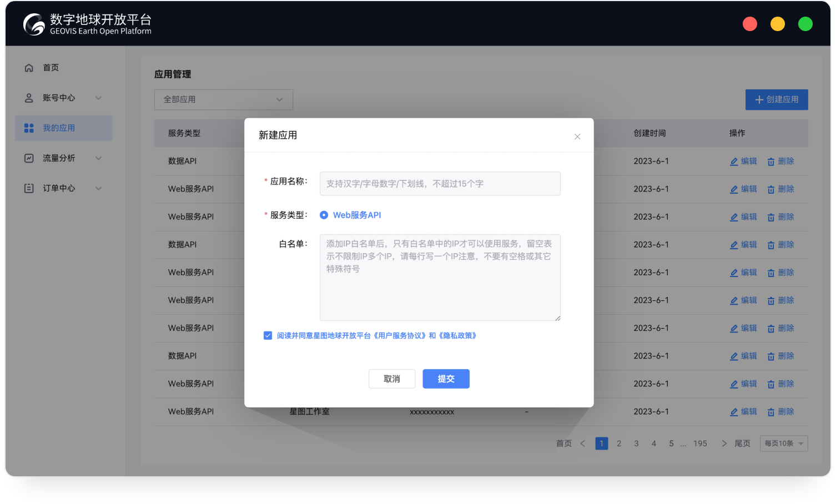Close the 新建应用 dialog with the X

(577, 137)
